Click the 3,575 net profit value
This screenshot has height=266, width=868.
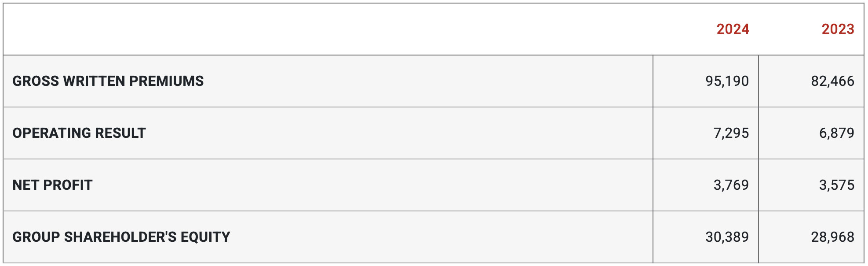[x=836, y=185]
